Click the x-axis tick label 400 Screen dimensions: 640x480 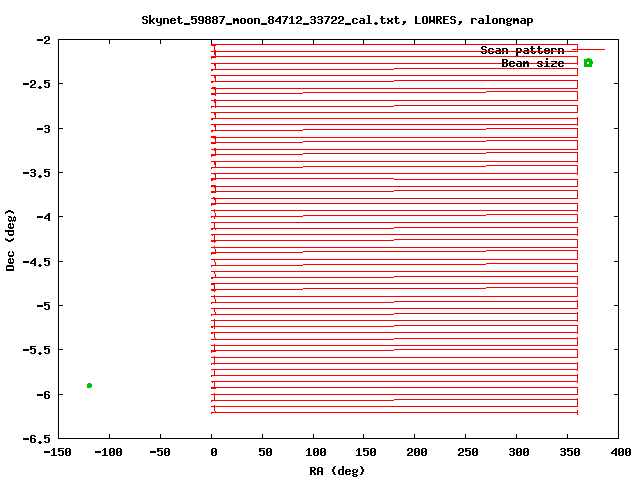tap(621, 452)
